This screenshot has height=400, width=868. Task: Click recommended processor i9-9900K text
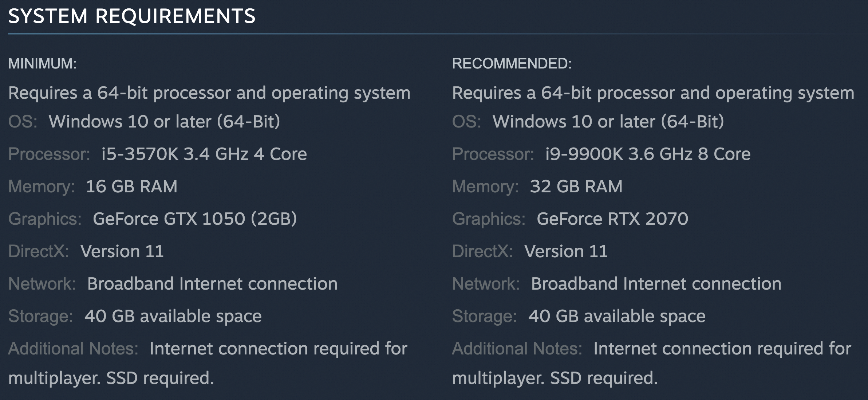coord(648,154)
